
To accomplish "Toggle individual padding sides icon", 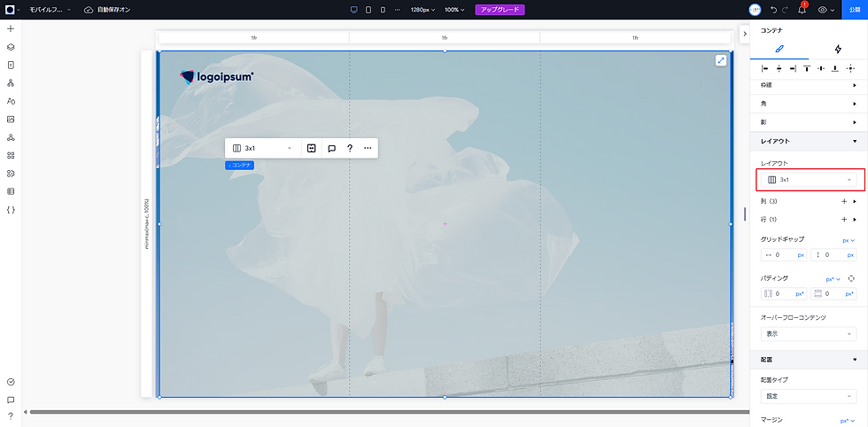I will [851, 279].
